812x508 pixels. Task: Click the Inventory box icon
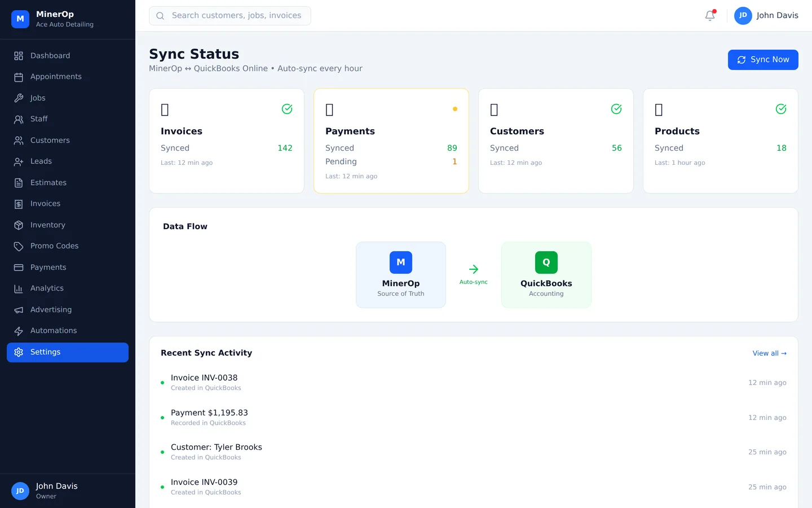(19, 225)
